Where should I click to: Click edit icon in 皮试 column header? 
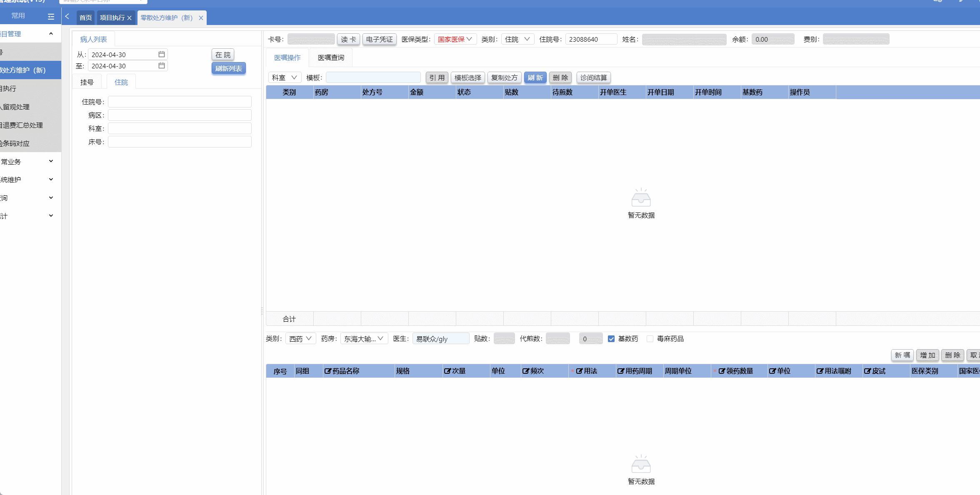(x=867, y=371)
